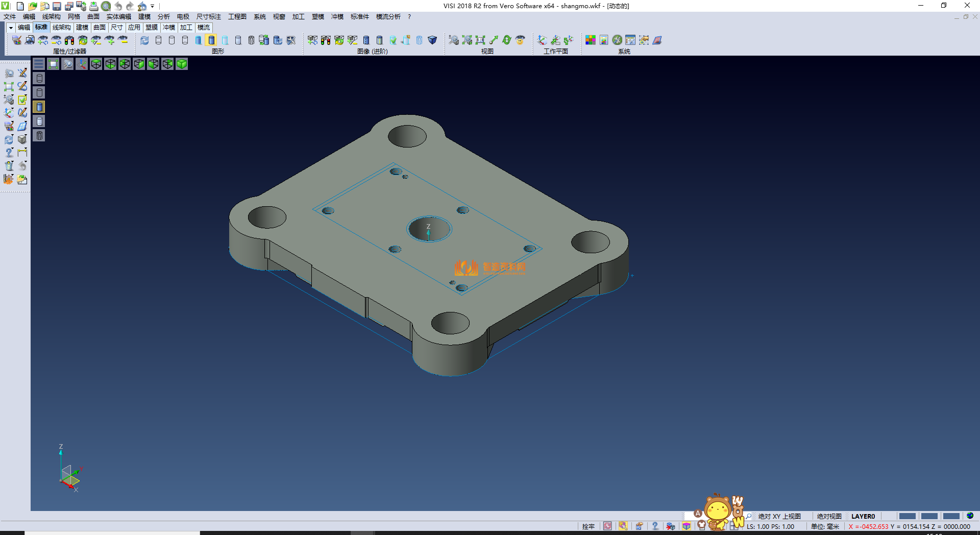Toggle the highlighted shaded mode in left viewport bar
Viewport: 980px width, 535px height.
39,107
